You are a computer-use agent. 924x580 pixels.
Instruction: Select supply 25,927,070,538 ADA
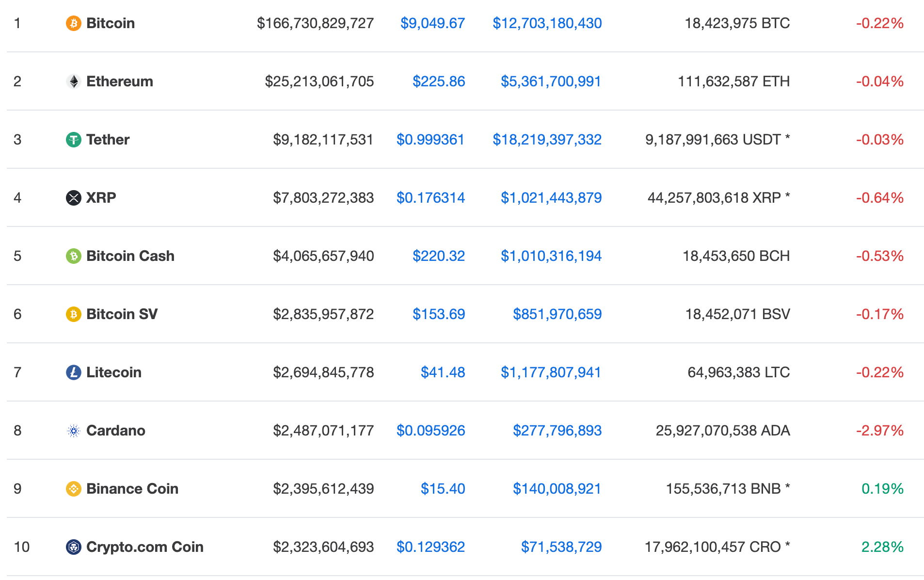pos(723,431)
